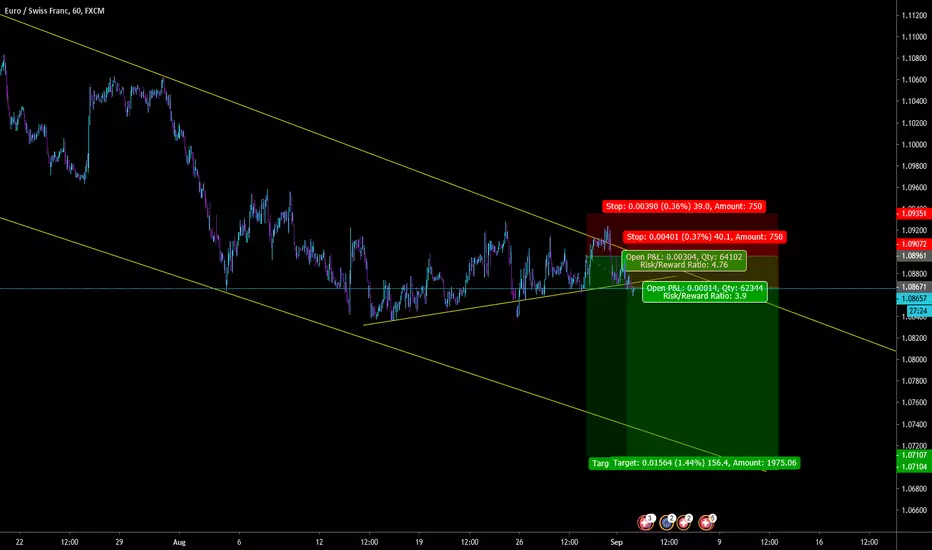
Task: Click the 19 date label on time axis
Action: 419,542
